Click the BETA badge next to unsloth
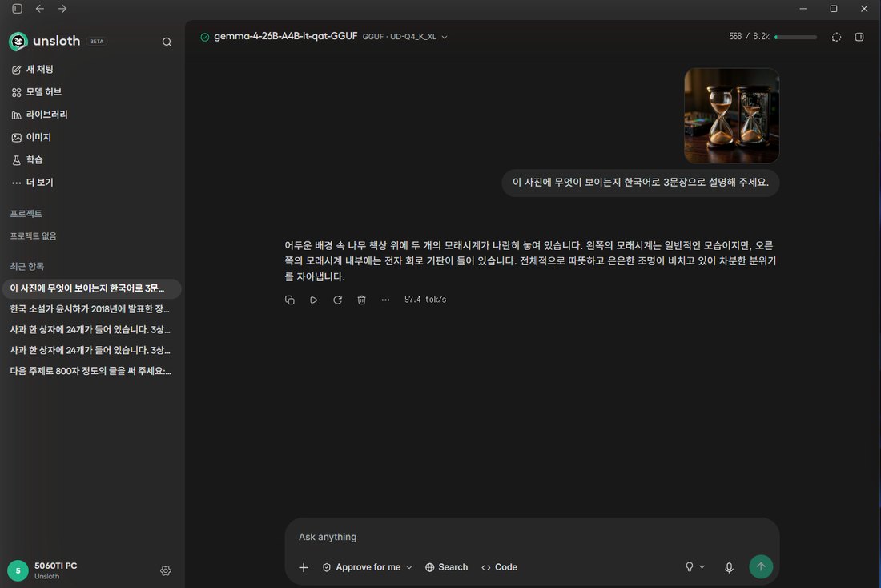This screenshot has height=588, width=881. 97,42
